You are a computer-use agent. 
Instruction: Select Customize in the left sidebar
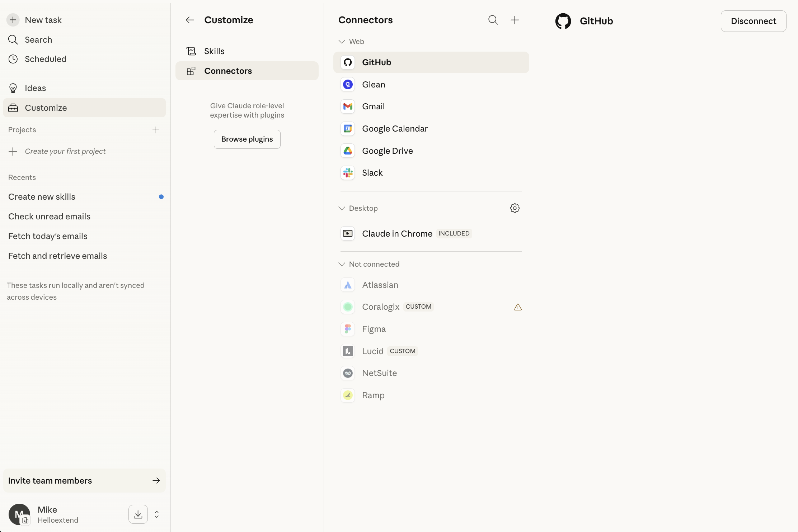click(84, 108)
